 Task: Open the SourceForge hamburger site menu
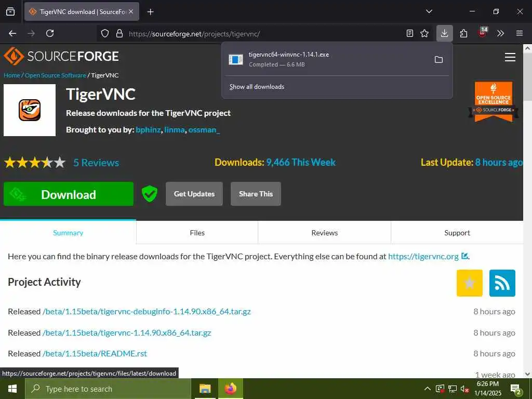click(x=510, y=57)
